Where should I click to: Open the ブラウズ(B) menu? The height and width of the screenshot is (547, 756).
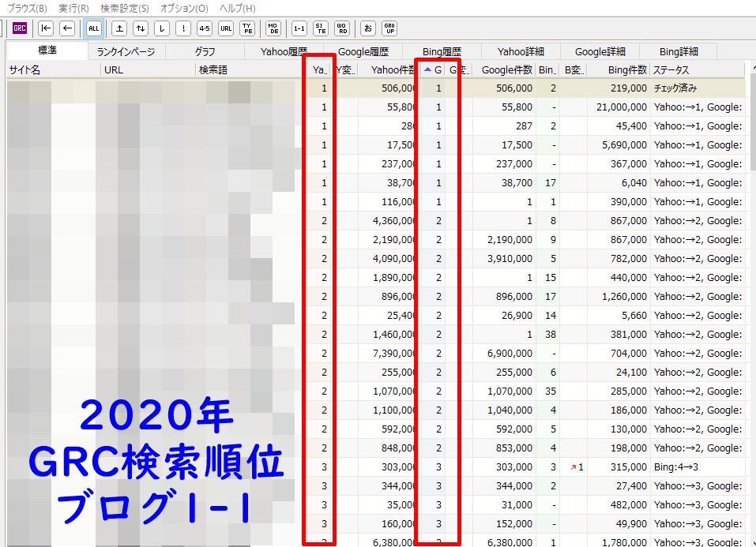tap(28, 8)
